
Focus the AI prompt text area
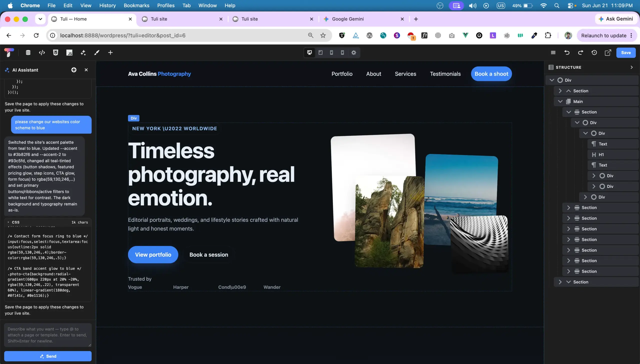pyautogui.click(x=48, y=335)
